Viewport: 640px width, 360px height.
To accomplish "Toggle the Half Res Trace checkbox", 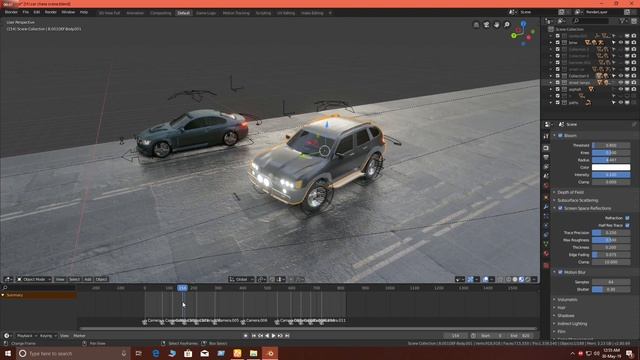I will tap(627, 225).
